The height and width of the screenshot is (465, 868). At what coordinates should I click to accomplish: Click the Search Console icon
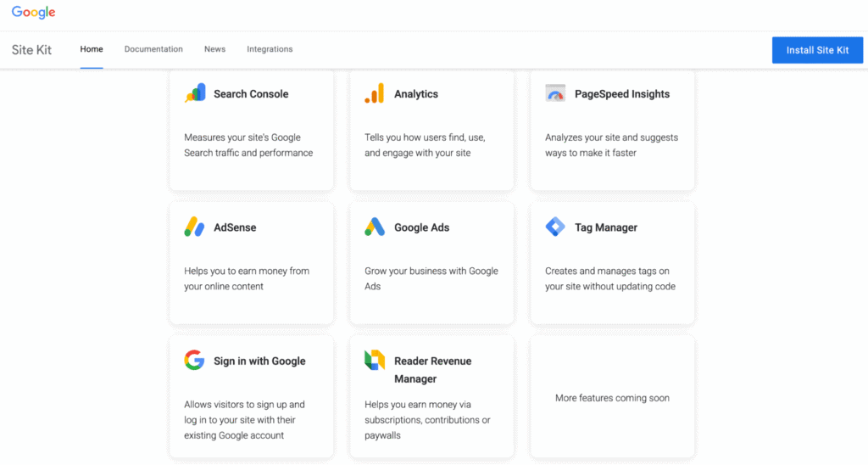point(195,93)
